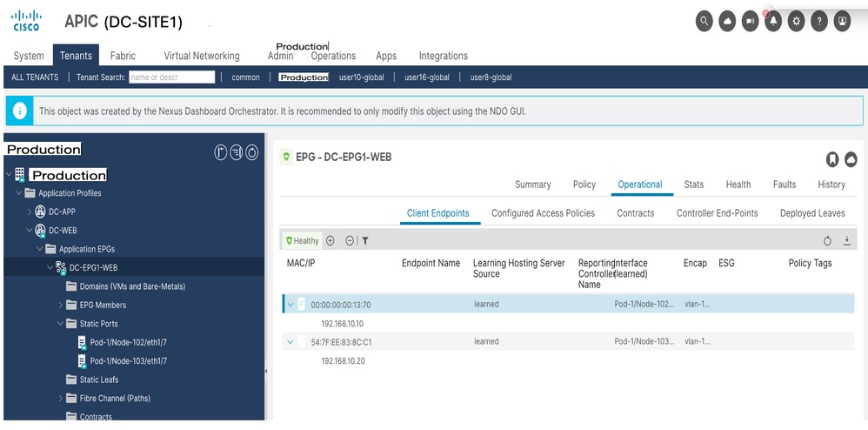The image size is (868, 430).
Task: Expand the Fibre Channel (Paths) folder
Action: 61,398
